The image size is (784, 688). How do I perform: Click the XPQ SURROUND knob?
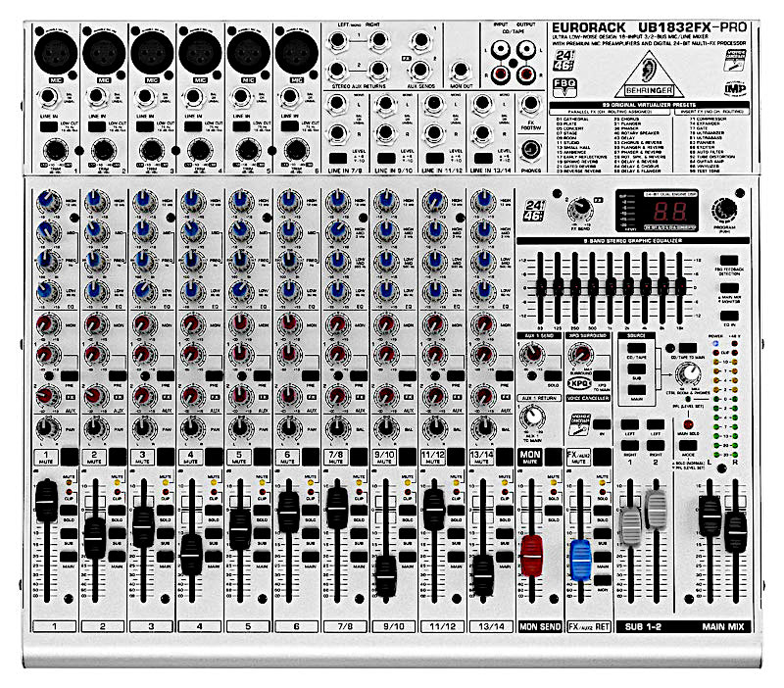pos(581,355)
